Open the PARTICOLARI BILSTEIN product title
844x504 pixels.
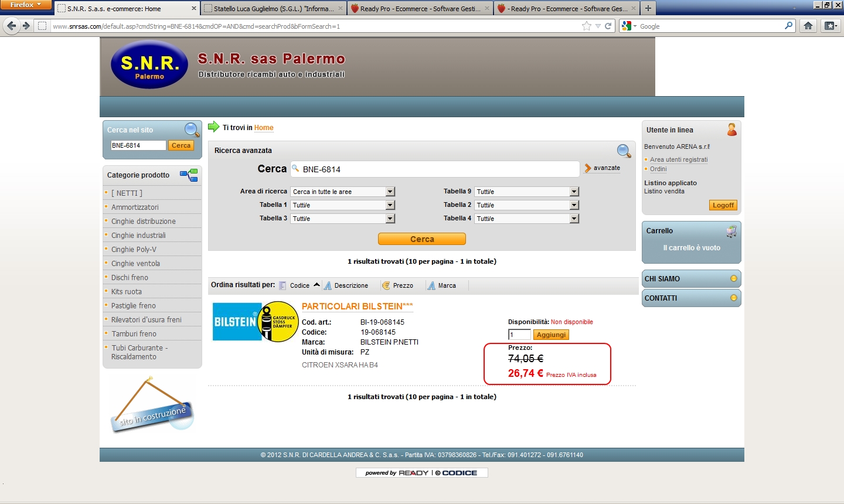[x=357, y=307]
